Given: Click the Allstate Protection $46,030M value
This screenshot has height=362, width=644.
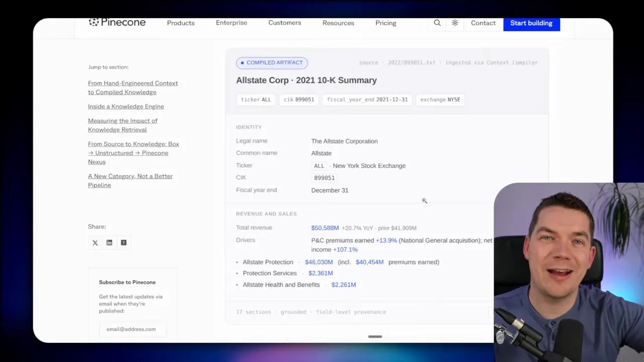Looking at the screenshot, I should (x=318, y=262).
